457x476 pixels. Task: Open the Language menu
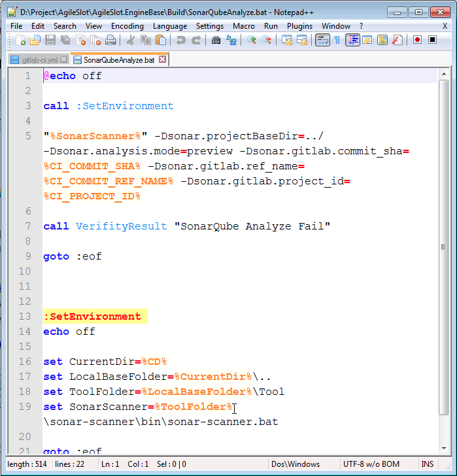tap(170, 26)
